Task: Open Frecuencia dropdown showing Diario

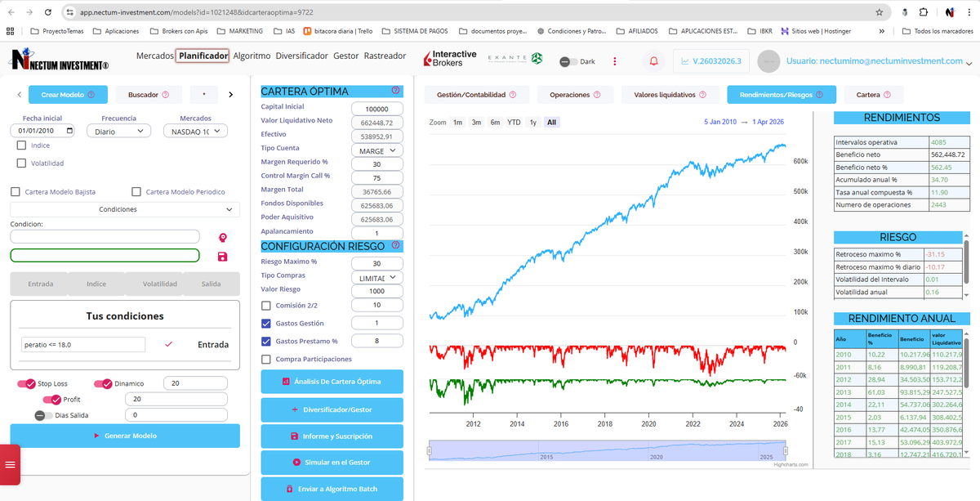Action: pos(118,131)
